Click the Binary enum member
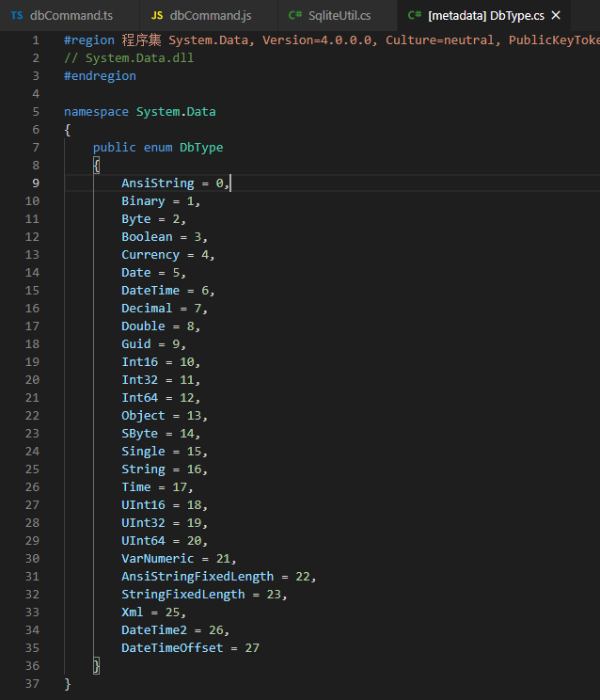The image size is (600, 700). tap(143, 201)
